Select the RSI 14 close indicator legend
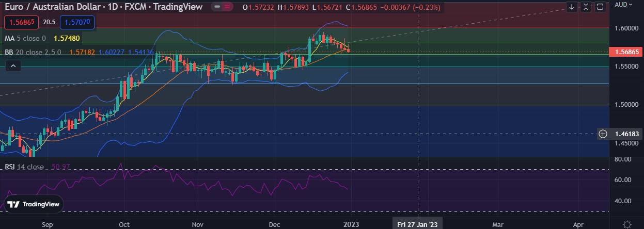The height and width of the screenshot is (229, 644). tap(25, 167)
